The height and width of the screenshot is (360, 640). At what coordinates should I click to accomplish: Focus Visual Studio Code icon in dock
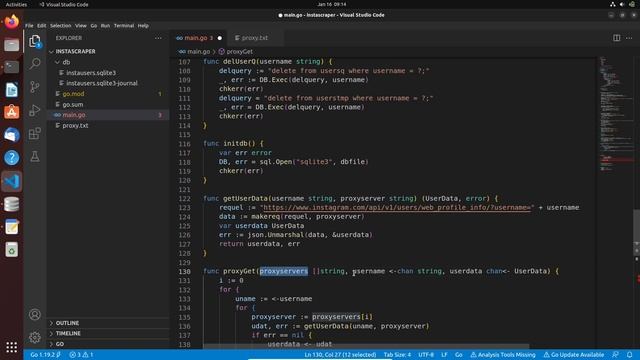[x=11, y=181]
